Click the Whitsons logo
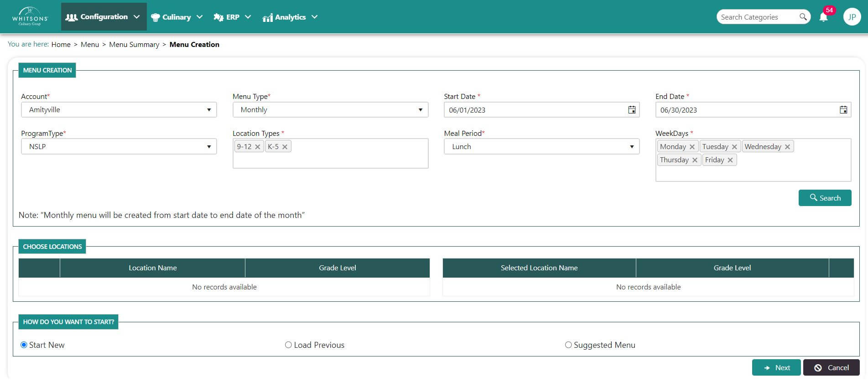Image resolution: width=868 pixels, height=382 pixels. pyautogui.click(x=30, y=17)
